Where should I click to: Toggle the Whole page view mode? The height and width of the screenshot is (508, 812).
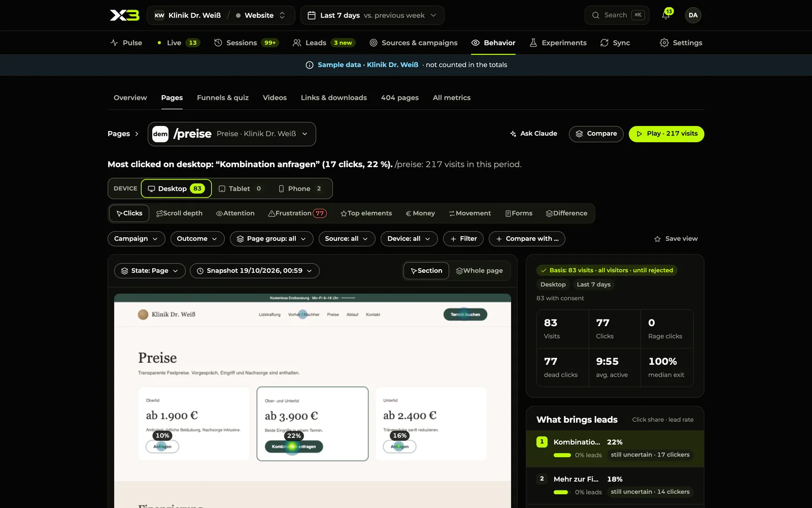pos(480,271)
